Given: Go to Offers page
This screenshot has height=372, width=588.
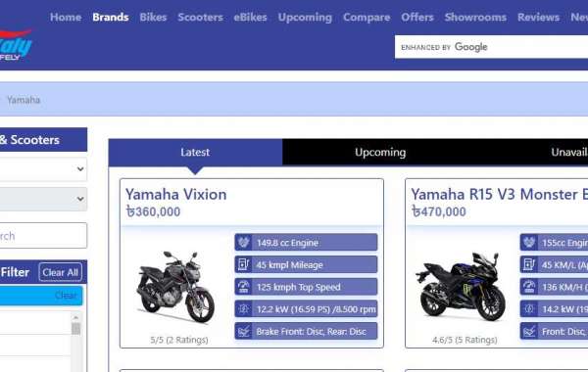Looking at the screenshot, I should tap(417, 18).
